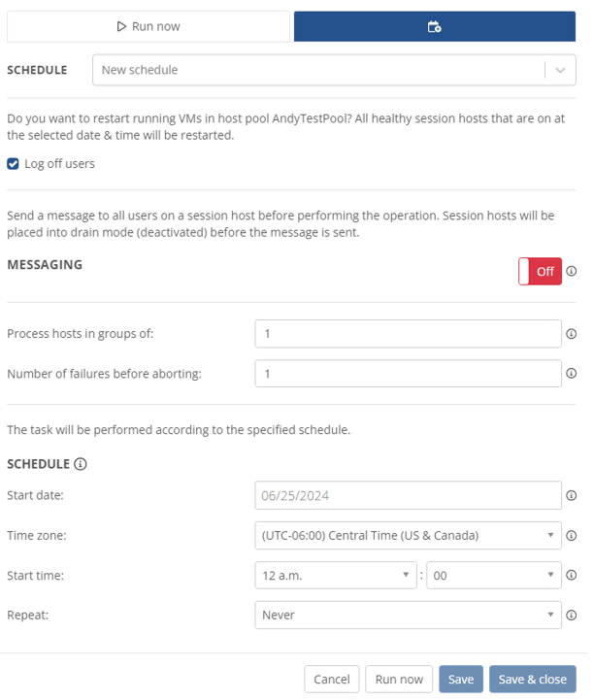This screenshot has height=700, width=594.
Task: Click info icon beside Repeat dropdown
Action: click(572, 615)
